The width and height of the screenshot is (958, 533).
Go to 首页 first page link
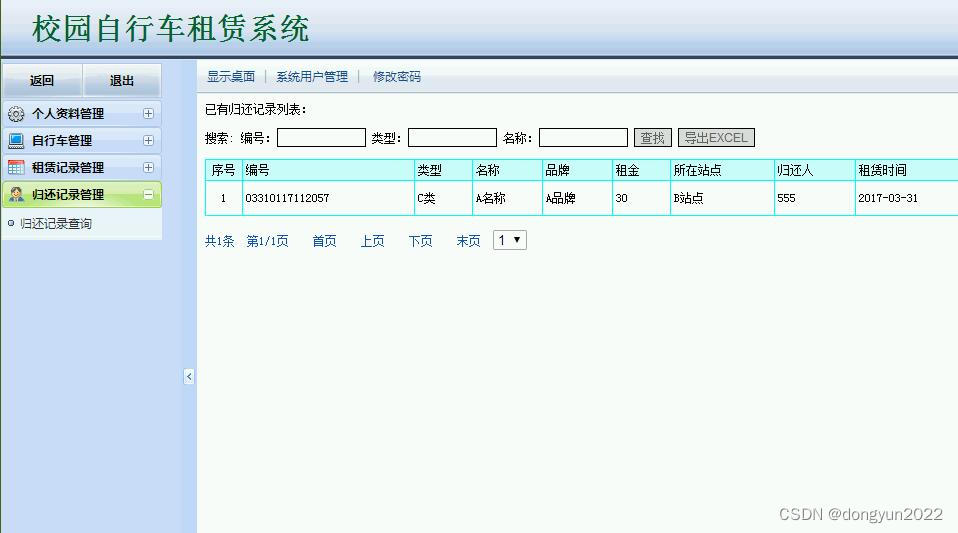pyautogui.click(x=324, y=241)
